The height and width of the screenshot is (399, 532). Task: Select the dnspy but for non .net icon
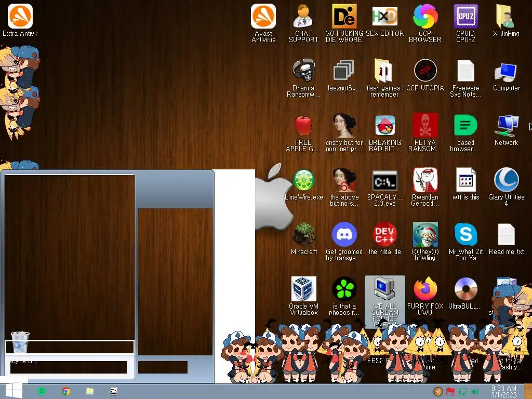344,133
